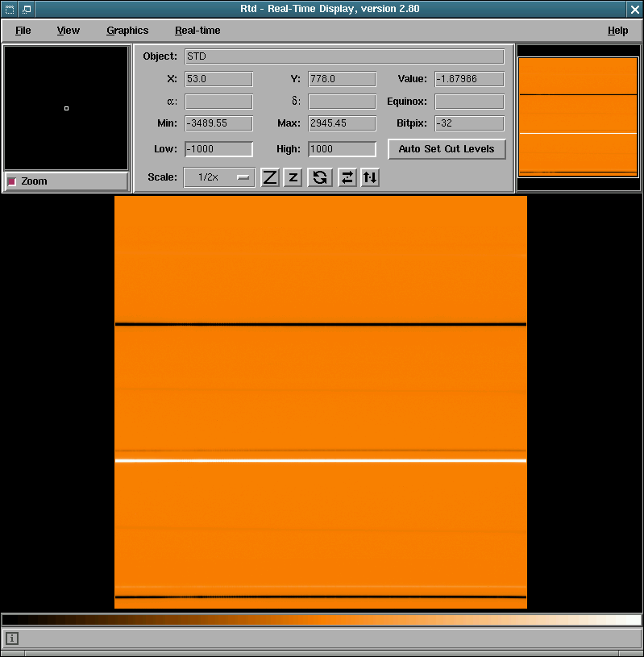Click the X coordinate field
644x657 pixels.
[x=218, y=79]
